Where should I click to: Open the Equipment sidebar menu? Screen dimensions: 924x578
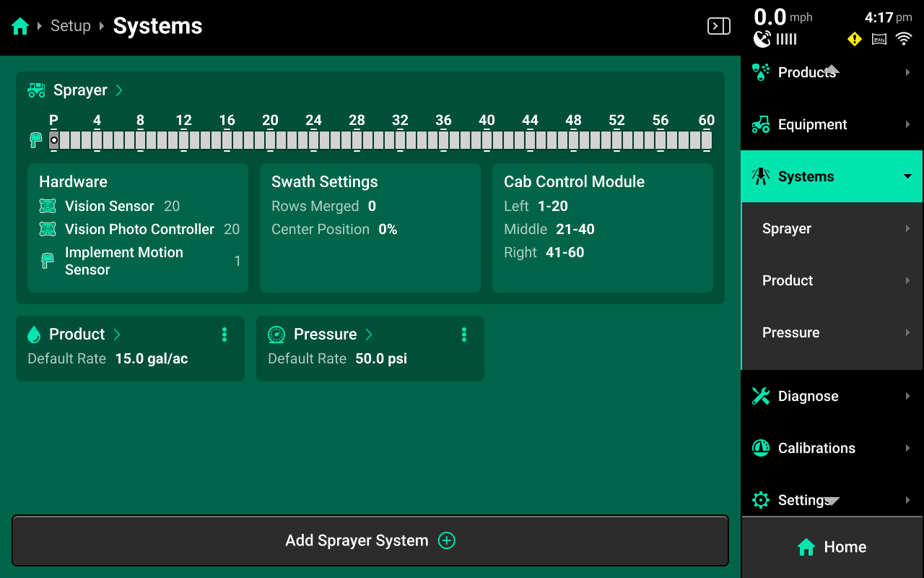coord(832,124)
